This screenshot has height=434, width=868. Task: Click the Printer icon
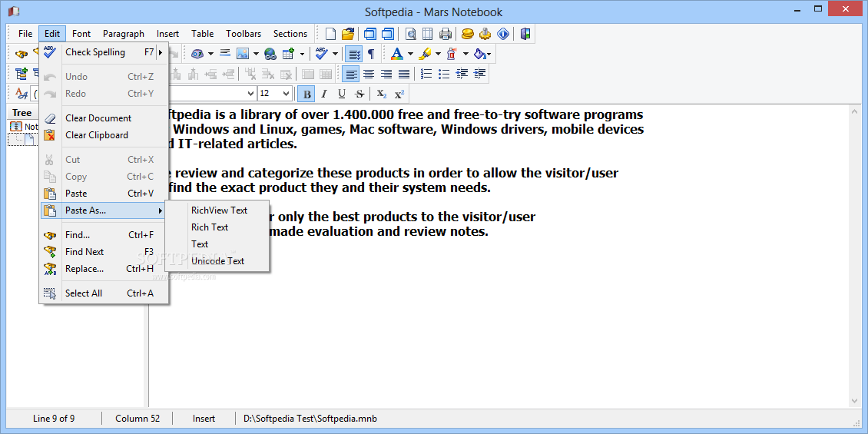(x=445, y=34)
